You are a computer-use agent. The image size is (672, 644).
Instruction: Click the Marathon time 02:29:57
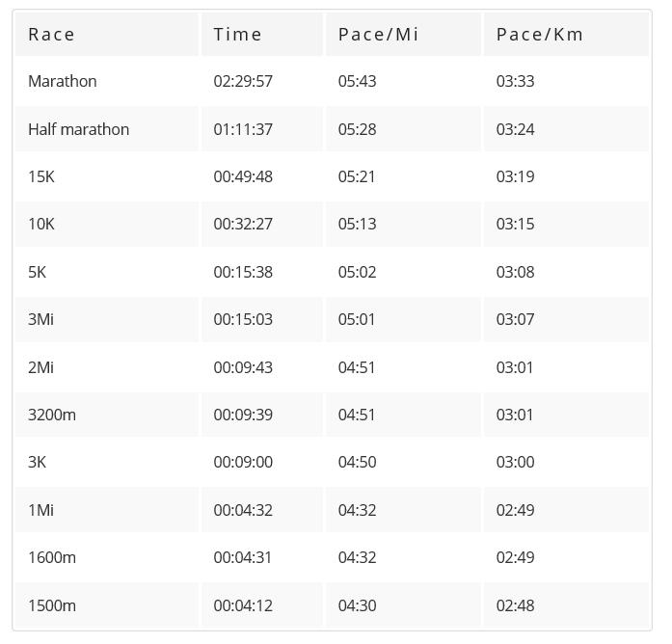click(243, 81)
